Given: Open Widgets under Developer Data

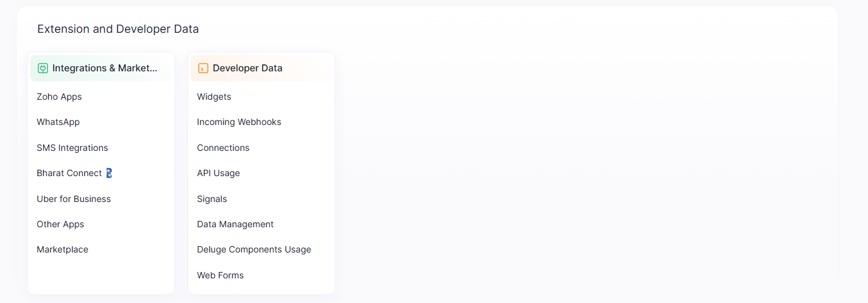Looking at the screenshot, I should [214, 97].
